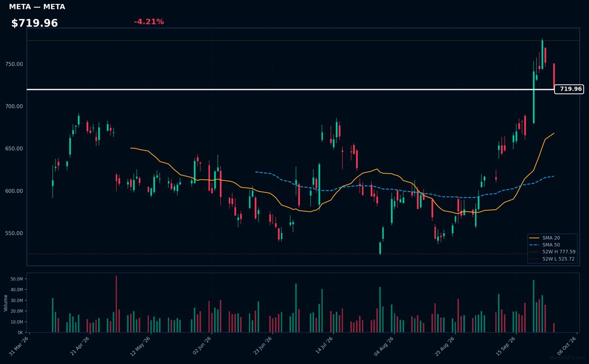589x364 pixels.
Task: Select the 750.00 price axis label
Action: coord(14,64)
